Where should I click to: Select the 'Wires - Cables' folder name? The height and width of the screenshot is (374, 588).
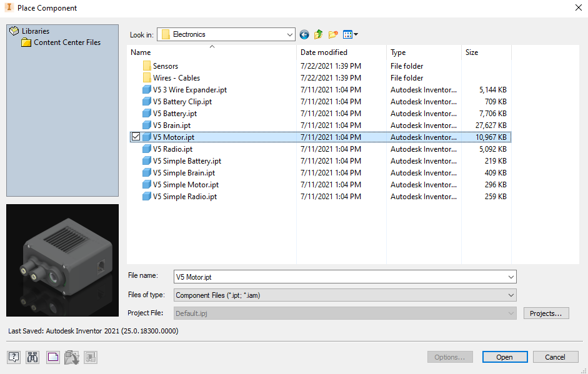click(x=177, y=78)
